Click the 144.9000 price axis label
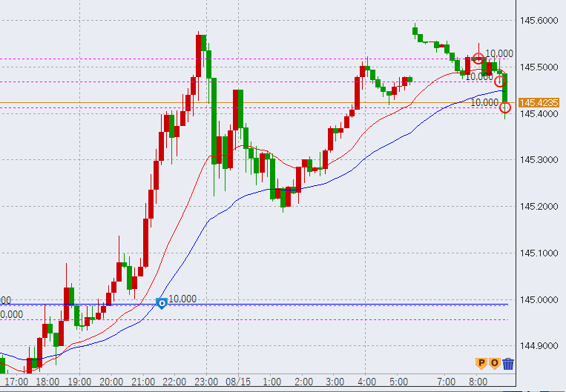Image resolution: width=566 pixels, height=392 pixels. [539, 345]
